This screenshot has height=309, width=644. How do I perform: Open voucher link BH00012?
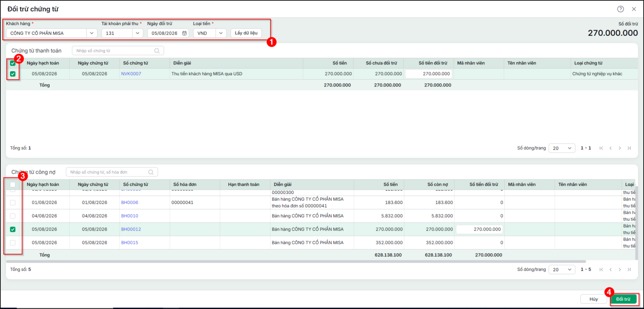[131, 229]
